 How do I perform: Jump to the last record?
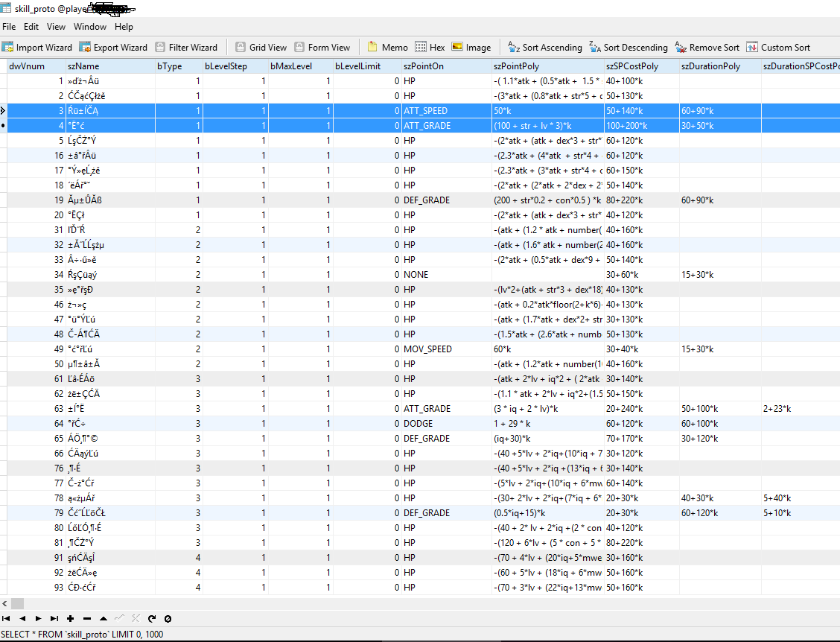[54, 618]
